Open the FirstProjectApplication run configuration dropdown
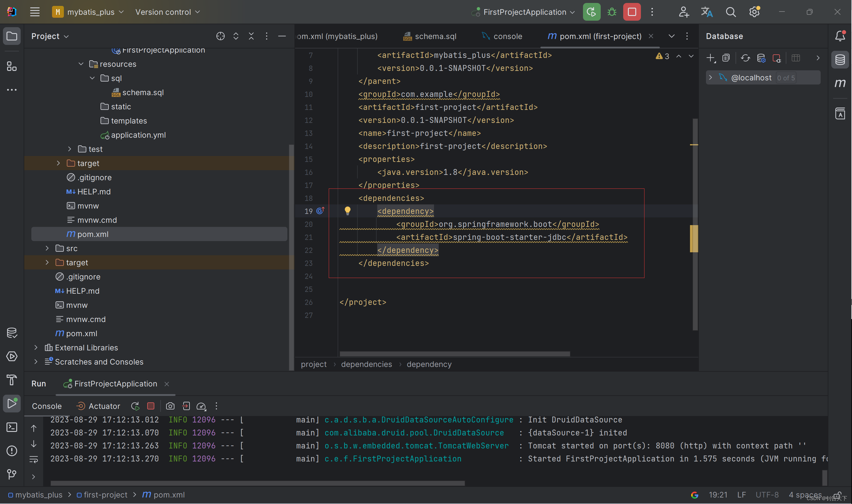The height and width of the screenshot is (504, 852). 523,12
